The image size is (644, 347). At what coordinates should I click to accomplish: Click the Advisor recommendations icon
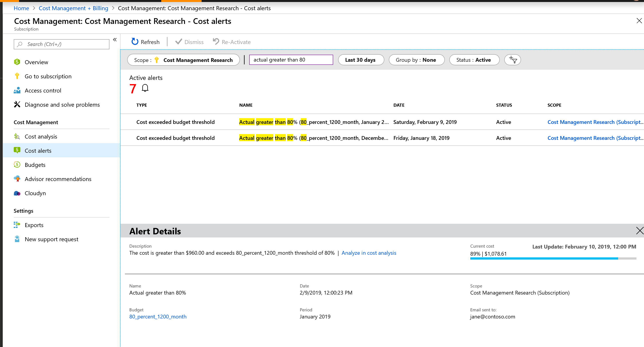[17, 179]
